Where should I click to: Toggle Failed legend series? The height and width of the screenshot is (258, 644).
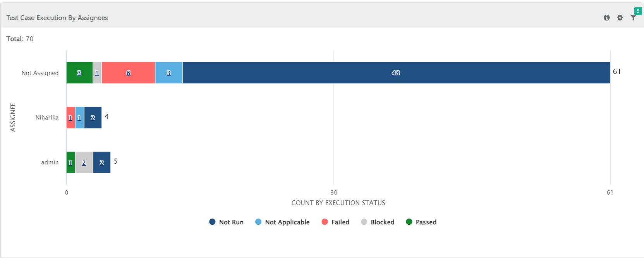point(336,222)
